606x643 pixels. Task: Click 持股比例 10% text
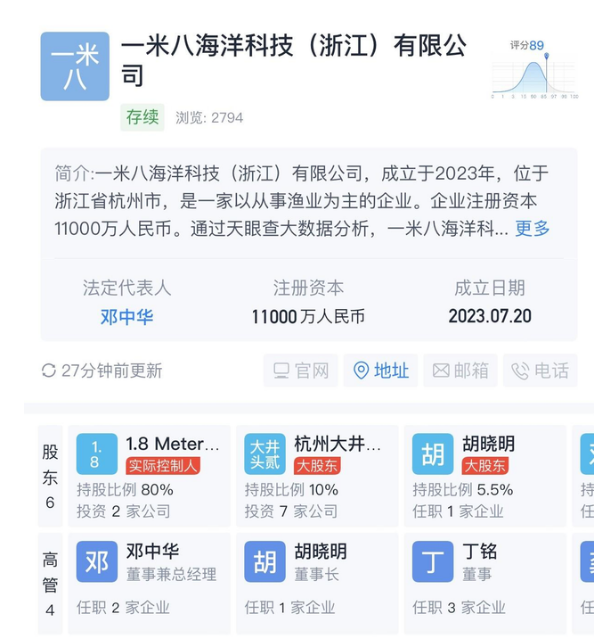click(292, 490)
